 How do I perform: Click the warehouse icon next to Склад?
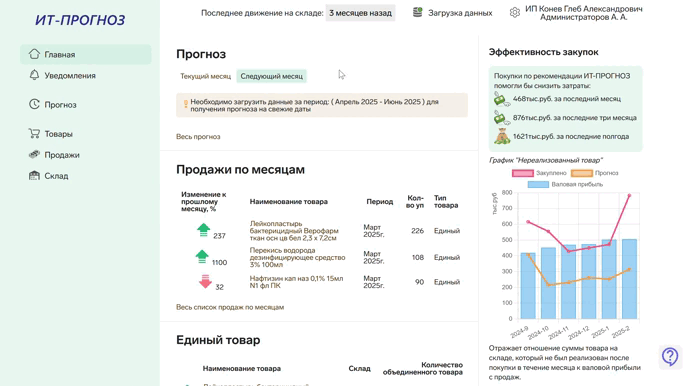34,175
